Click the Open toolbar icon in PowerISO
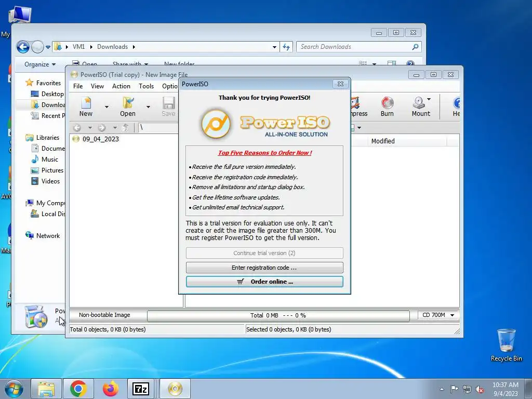 click(128, 106)
